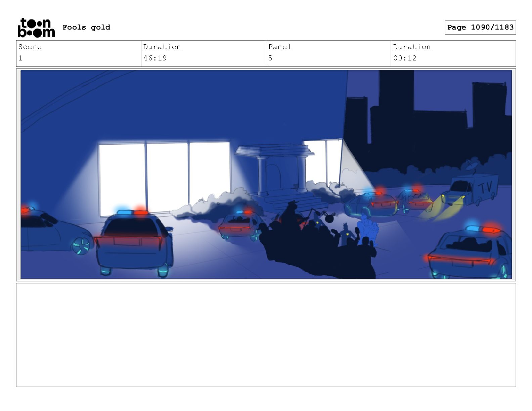This screenshot has height=411, width=532.
Task: Click the blue highlighted figure in the crowd
Action: click(x=367, y=231)
